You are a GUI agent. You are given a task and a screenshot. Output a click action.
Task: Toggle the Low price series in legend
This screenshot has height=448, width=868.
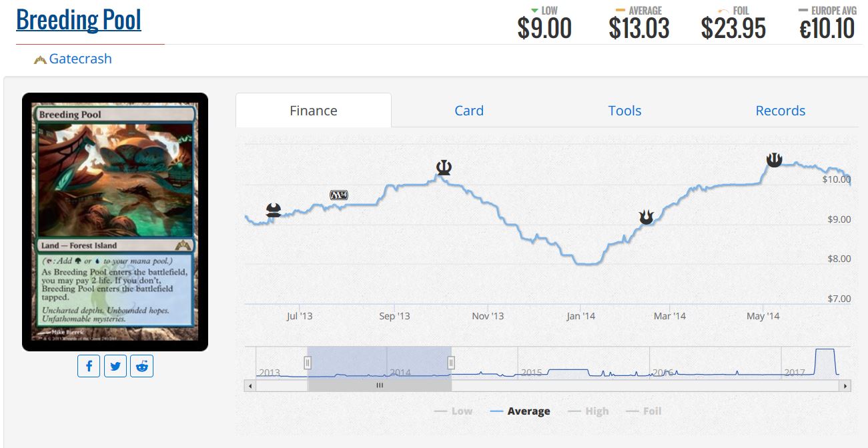click(454, 411)
